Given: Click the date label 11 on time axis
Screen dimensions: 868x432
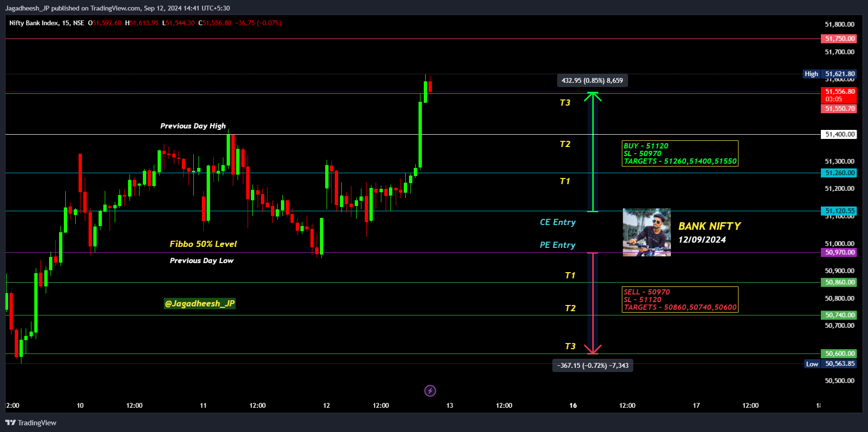Looking at the screenshot, I should pyautogui.click(x=203, y=405).
